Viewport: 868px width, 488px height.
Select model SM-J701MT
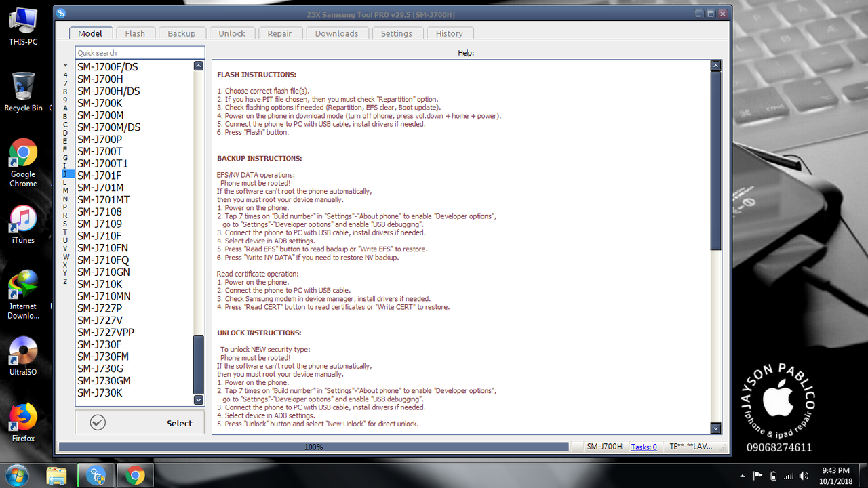104,200
